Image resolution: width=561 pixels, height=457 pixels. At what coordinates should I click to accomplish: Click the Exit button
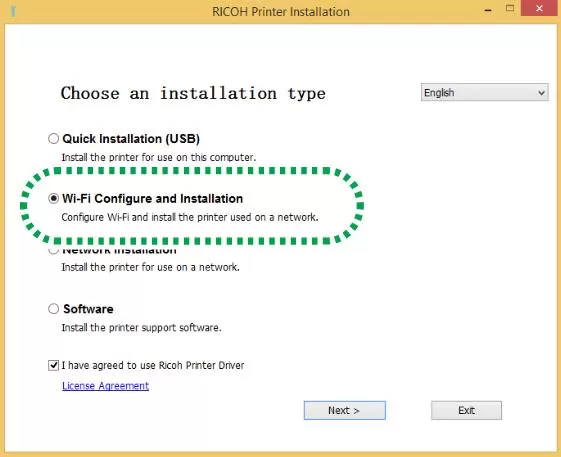pyautogui.click(x=466, y=410)
